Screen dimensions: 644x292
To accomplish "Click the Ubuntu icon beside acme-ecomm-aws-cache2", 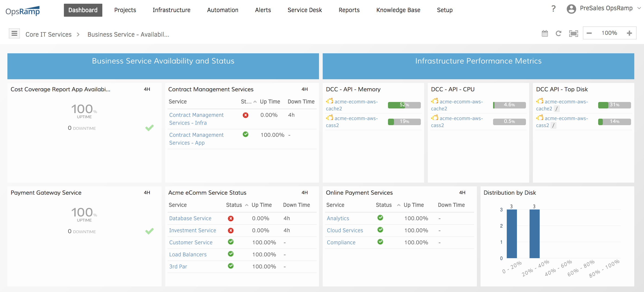I will tap(330, 101).
